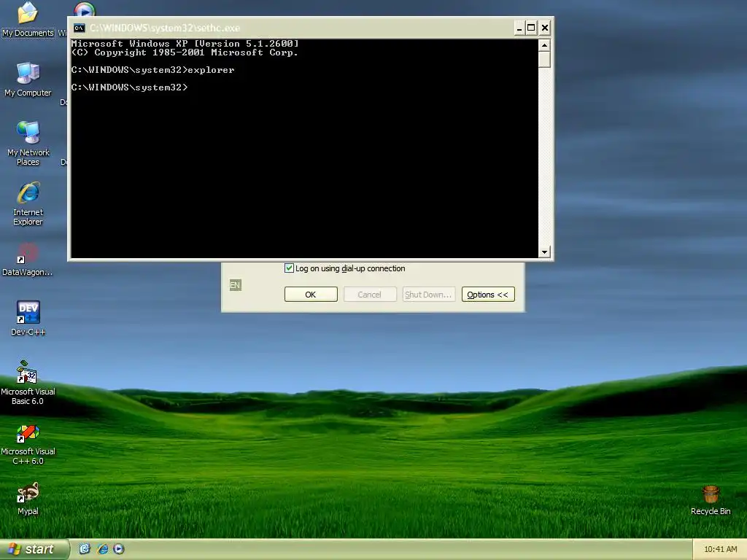Select Microsoft Visual Basic 6.0 shortcut

[x=28, y=383]
